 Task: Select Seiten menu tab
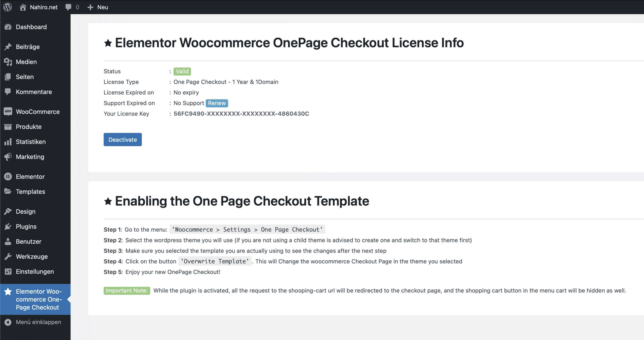pos(24,77)
